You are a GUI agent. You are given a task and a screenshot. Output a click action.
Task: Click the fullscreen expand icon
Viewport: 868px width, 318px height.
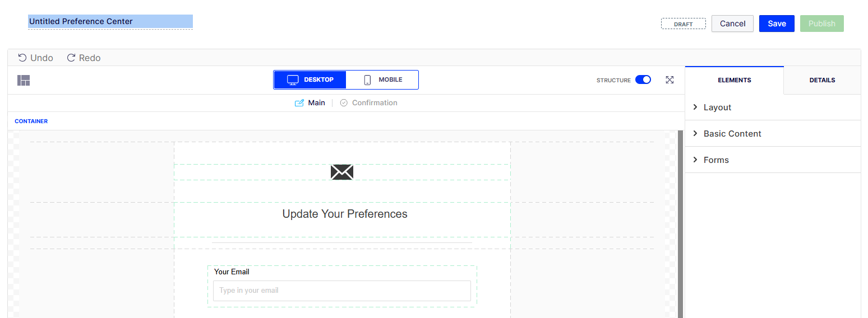click(670, 80)
